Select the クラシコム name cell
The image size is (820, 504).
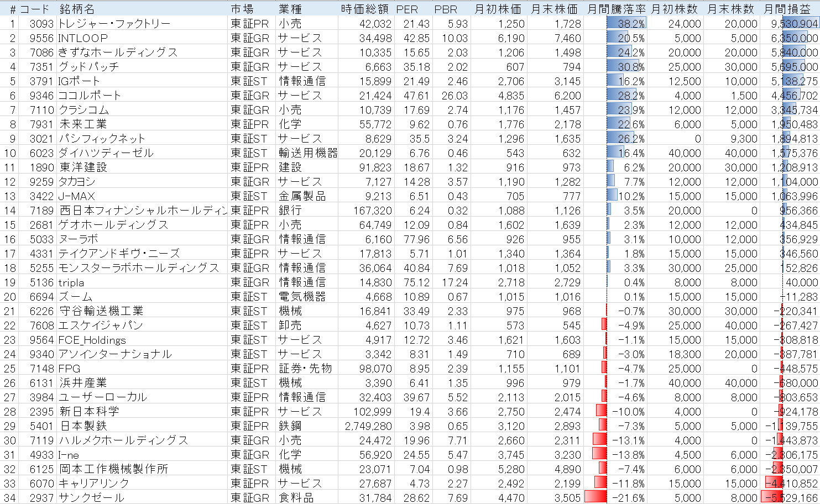pos(142,110)
